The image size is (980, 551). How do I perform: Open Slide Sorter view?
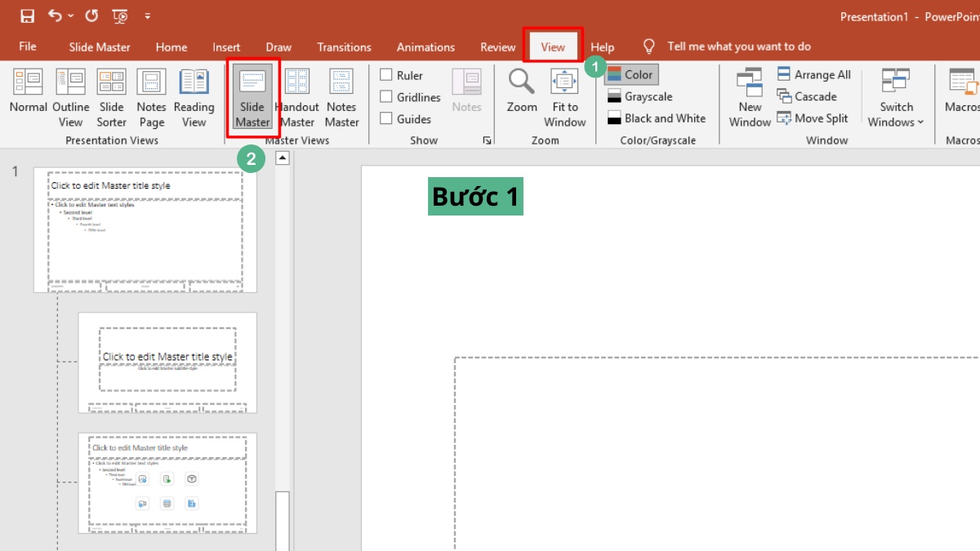[111, 98]
